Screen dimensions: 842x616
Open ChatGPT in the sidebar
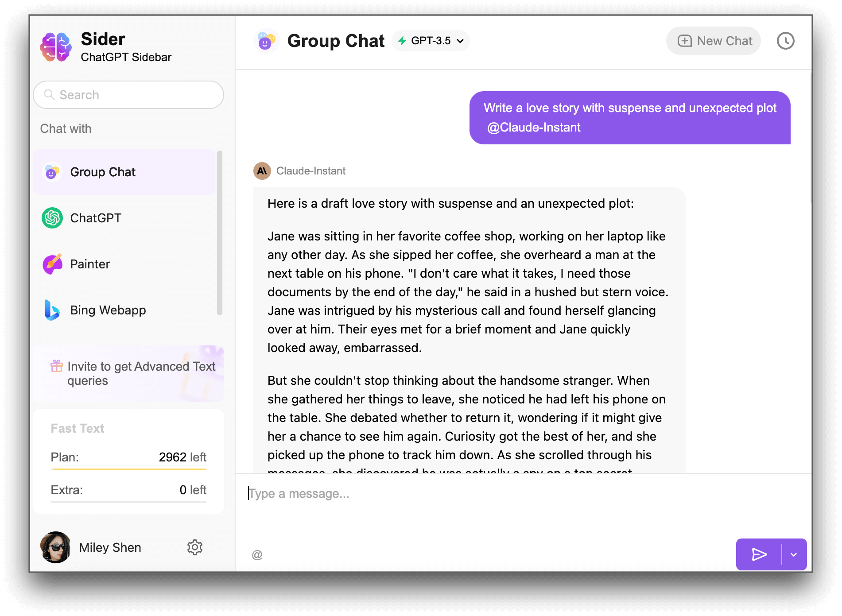click(124, 218)
